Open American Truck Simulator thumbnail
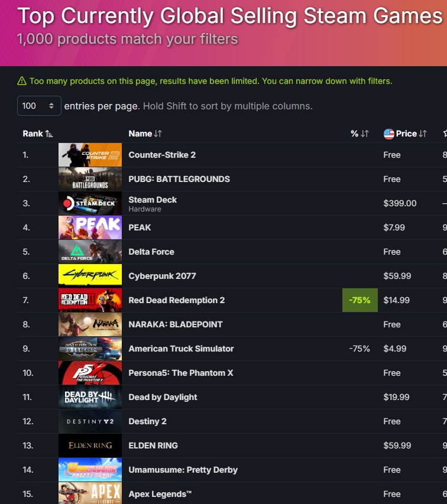The image size is (447, 504). [x=90, y=349]
